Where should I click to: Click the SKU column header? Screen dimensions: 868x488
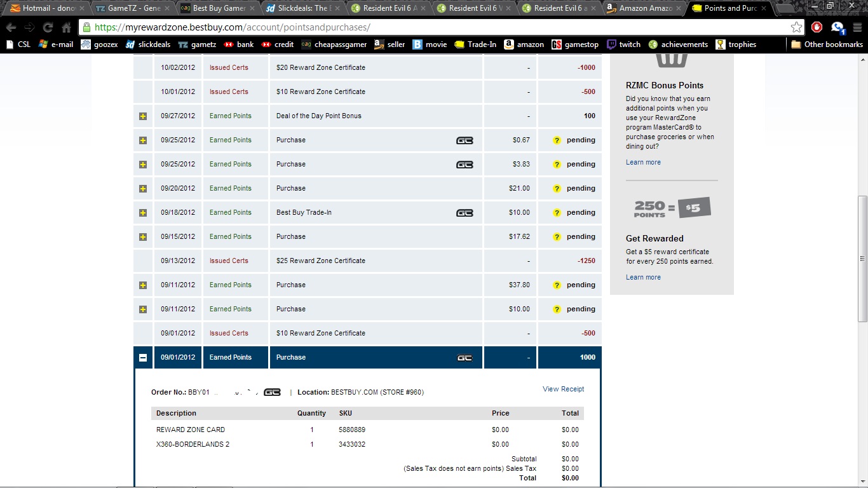(346, 413)
